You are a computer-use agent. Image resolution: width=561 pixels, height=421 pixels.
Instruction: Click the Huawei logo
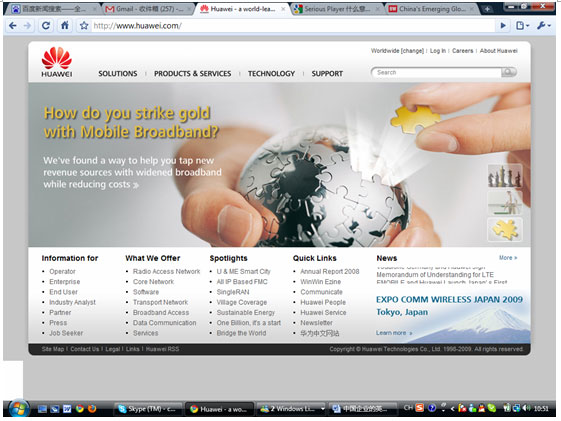pos(57,63)
